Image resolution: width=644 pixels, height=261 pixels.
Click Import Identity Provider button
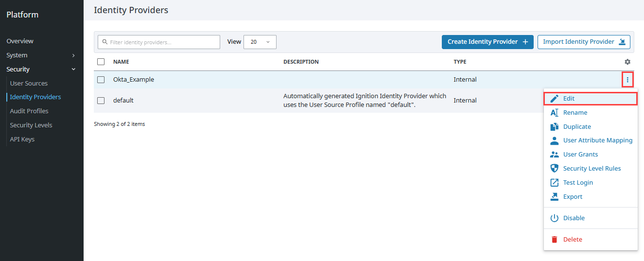point(583,42)
